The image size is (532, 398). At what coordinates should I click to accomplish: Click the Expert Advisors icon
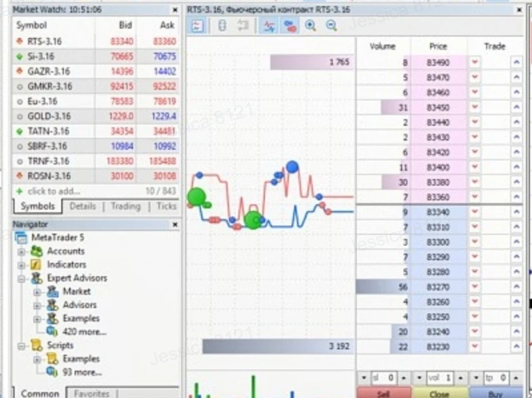[37, 278]
